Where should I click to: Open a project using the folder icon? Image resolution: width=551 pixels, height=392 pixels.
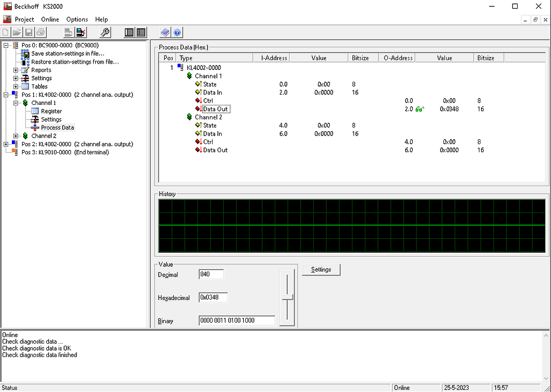[x=17, y=32]
